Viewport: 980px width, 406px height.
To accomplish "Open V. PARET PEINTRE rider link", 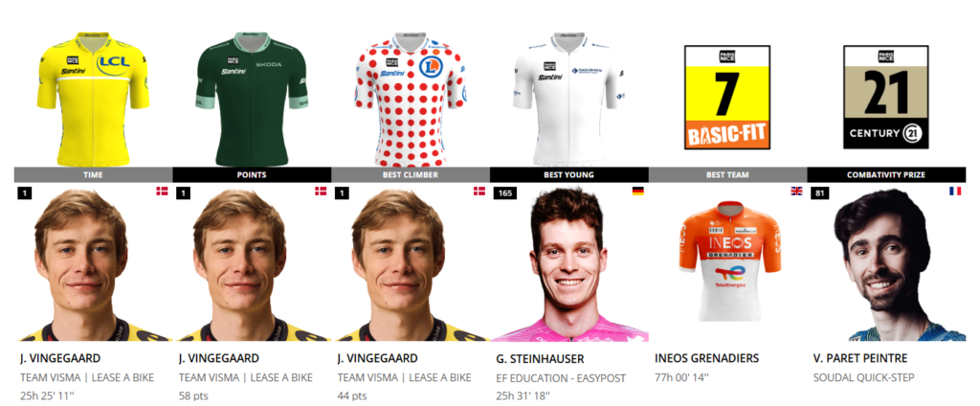I will (860, 358).
